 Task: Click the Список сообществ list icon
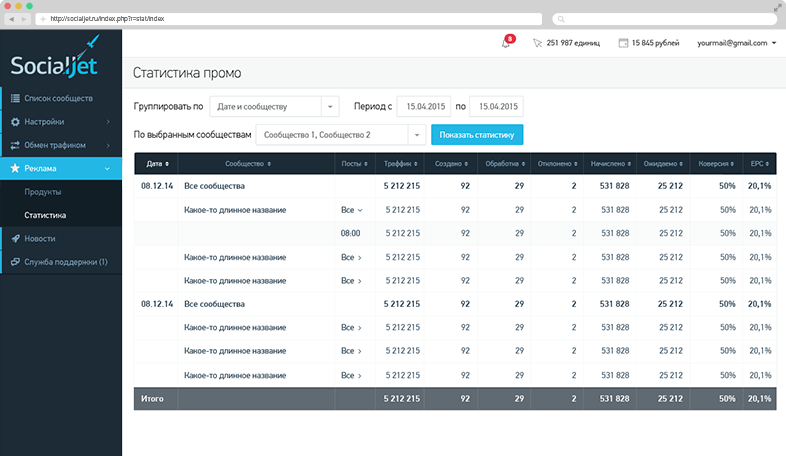15,98
